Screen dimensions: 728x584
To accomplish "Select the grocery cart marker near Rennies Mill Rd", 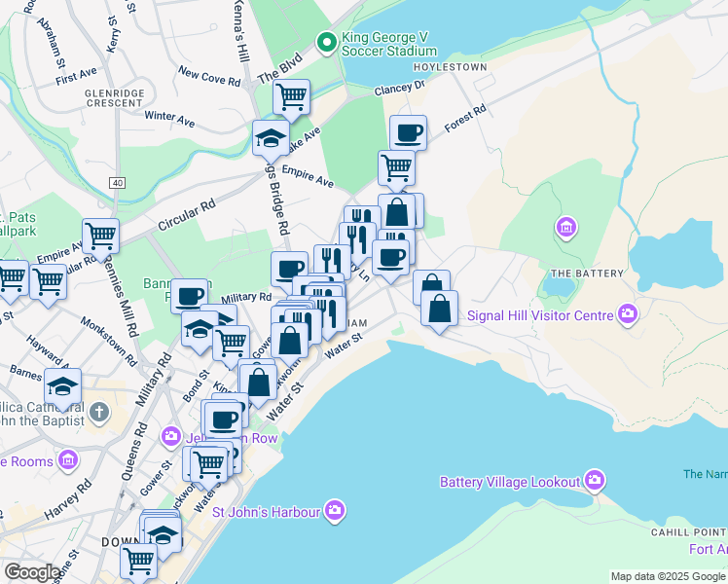I will 100,236.
